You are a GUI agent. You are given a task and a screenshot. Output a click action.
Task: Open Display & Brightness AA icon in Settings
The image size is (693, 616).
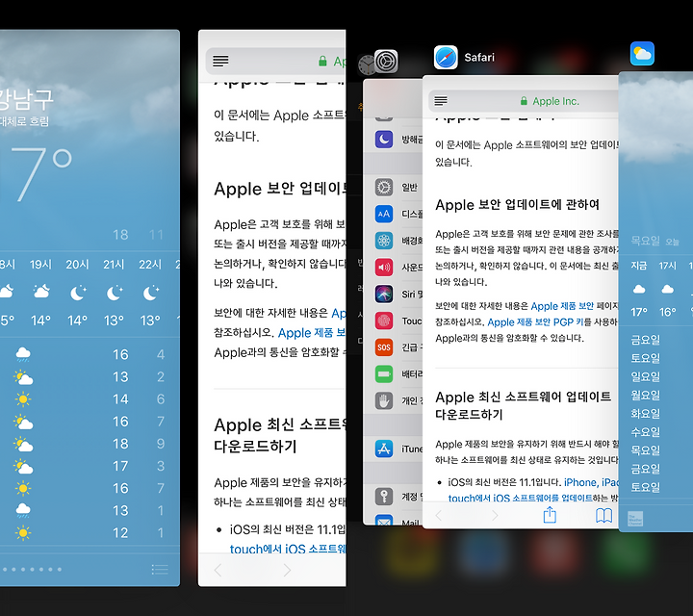point(384,214)
